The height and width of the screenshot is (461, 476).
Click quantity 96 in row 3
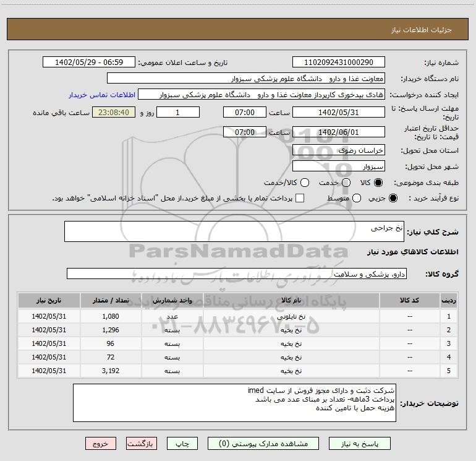coord(111,343)
